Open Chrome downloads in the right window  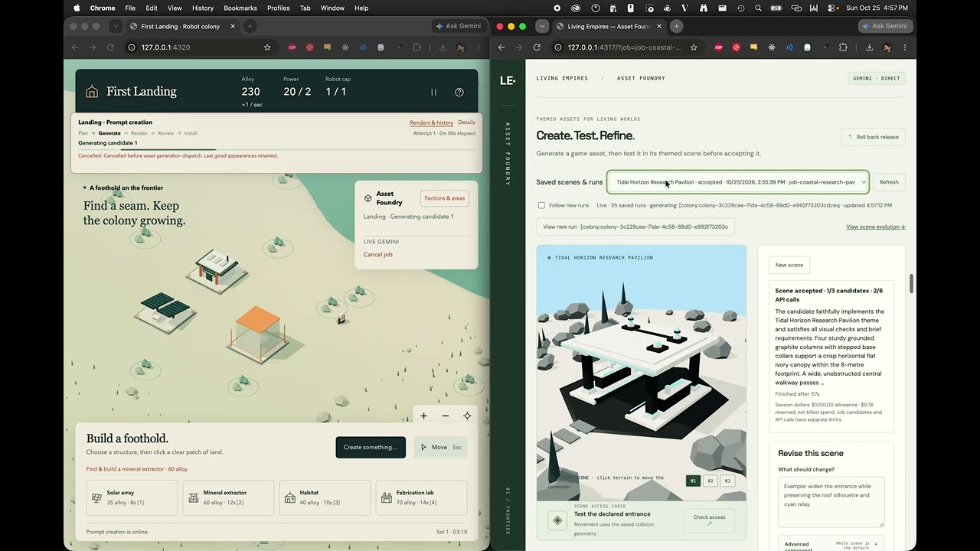click(x=869, y=47)
